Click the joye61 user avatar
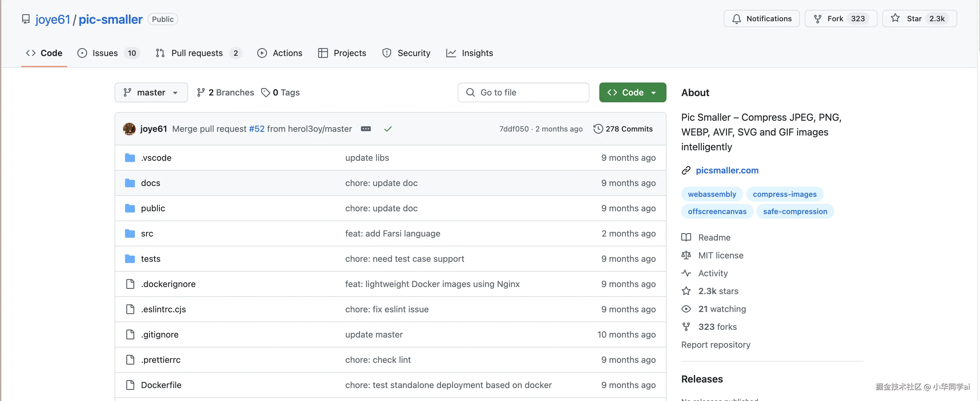 point(129,129)
